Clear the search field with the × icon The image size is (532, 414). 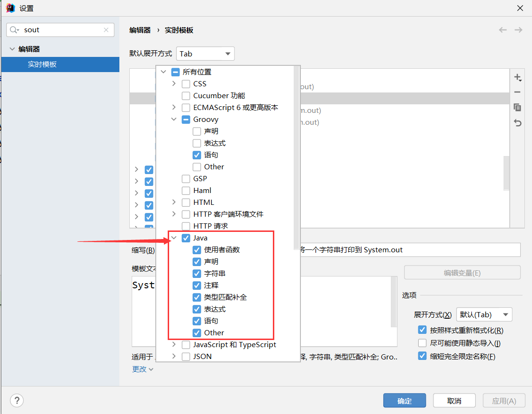click(x=106, y=29)
